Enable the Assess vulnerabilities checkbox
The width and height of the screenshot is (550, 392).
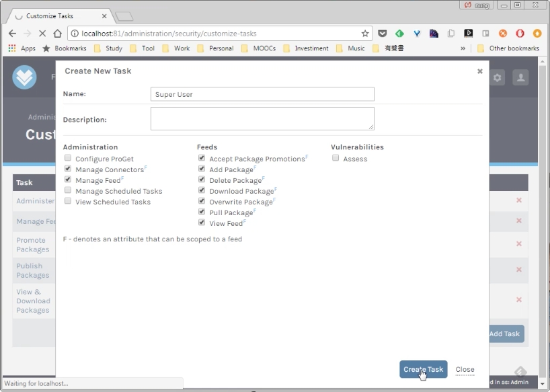336,158
